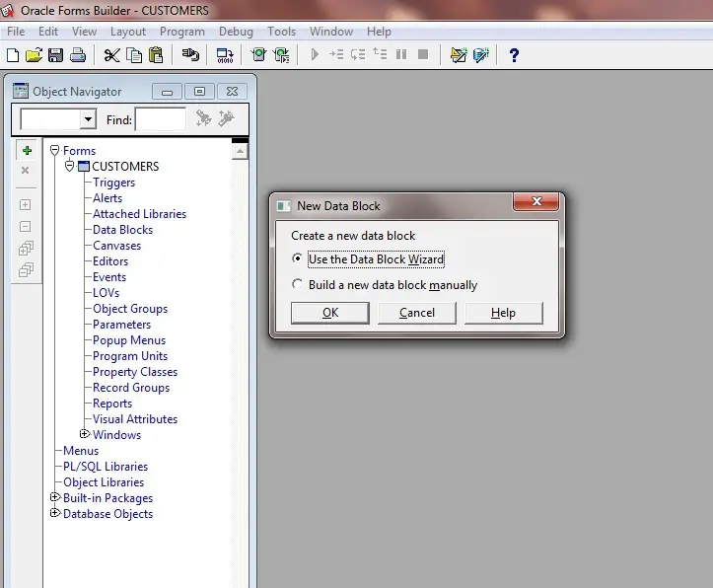Click the green Create plus icon
The image size is (713, 588).
coord(27,150)
